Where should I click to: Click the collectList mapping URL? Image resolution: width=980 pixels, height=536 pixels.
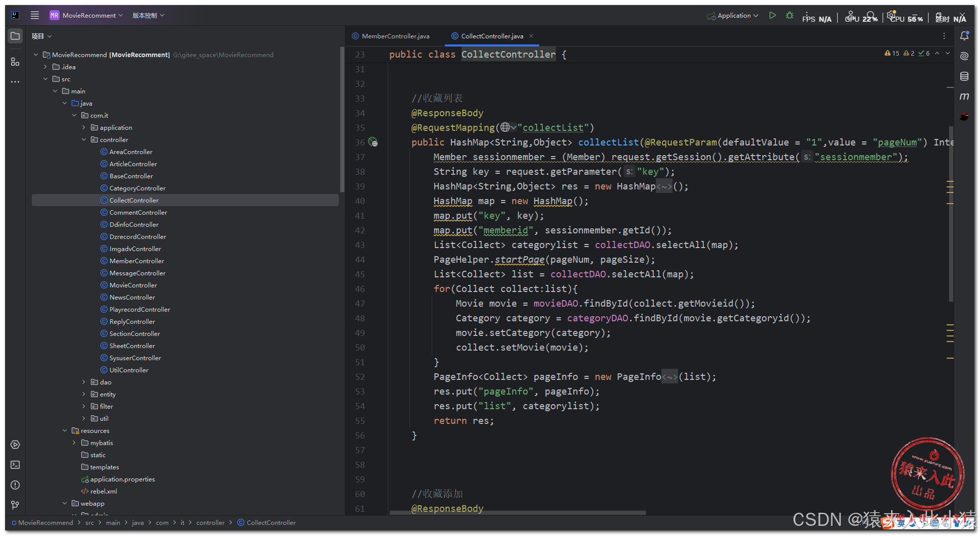coord(553,128)
